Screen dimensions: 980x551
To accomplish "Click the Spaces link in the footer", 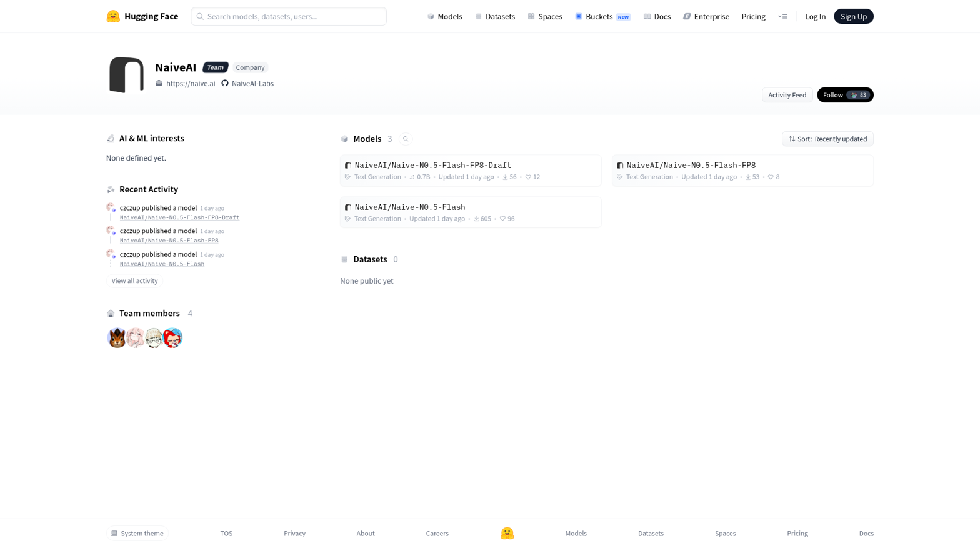I will [725, 533].
